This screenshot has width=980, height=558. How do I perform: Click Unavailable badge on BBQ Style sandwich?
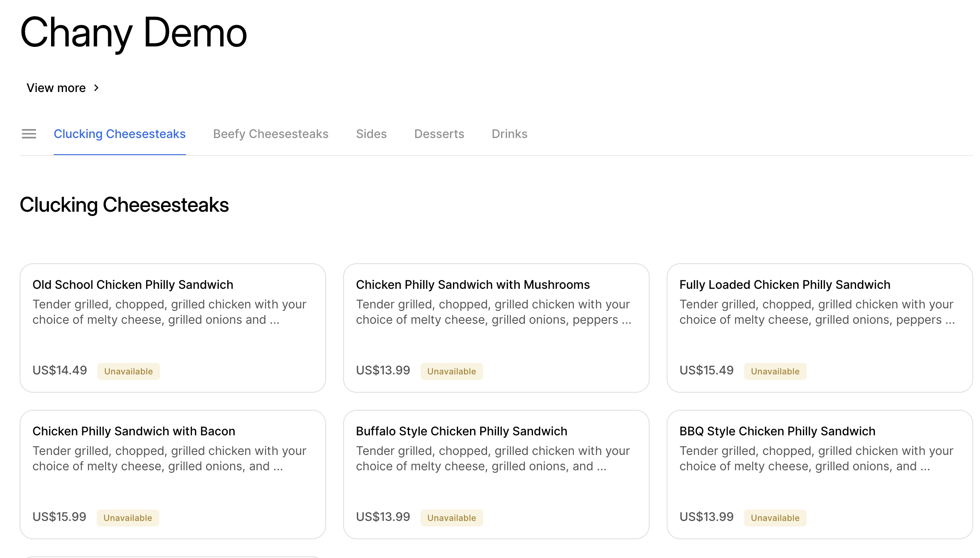click(x=775, y=518)
